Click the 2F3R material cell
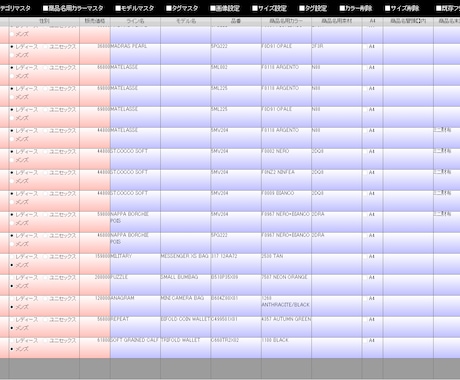Image resolution: width=460 pixels, height=380 pixels. pos(337,54)
